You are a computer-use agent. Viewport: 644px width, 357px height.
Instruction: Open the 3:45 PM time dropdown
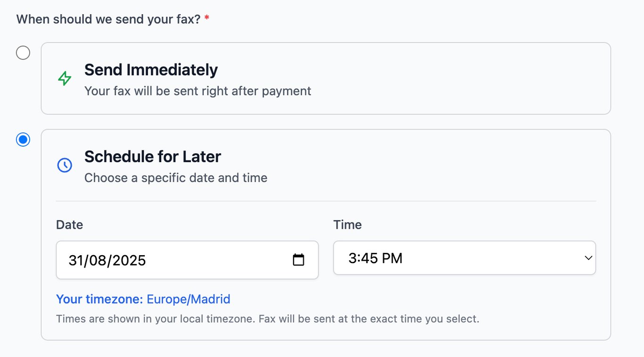point(464,258)
